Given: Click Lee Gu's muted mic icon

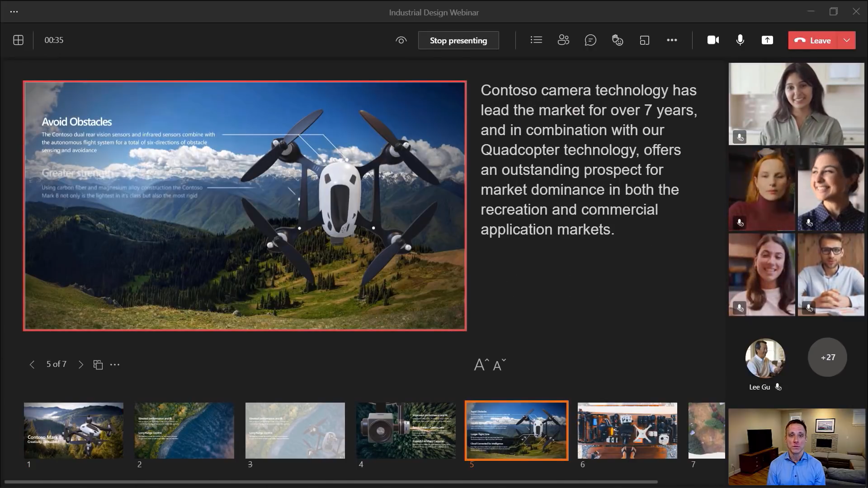Looking at the screenshot, I should (778, 387).
